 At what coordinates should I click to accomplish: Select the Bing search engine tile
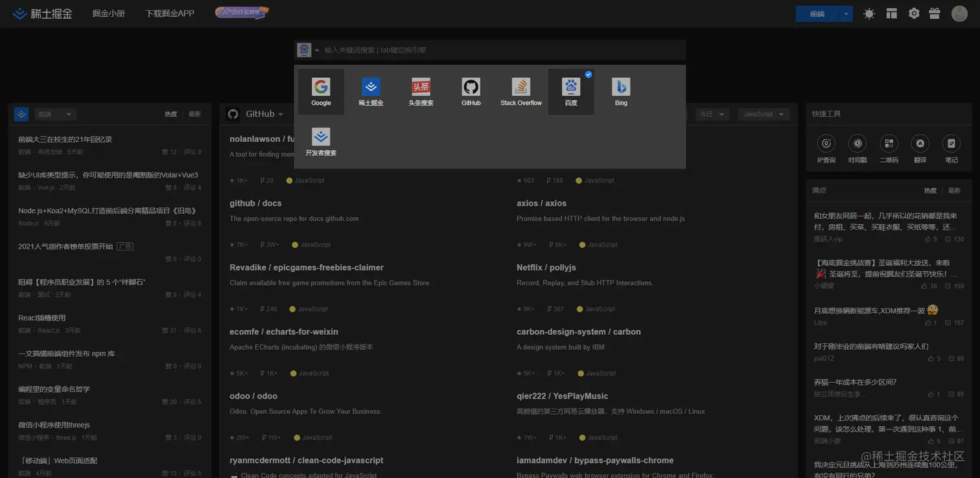pos(621,92)
